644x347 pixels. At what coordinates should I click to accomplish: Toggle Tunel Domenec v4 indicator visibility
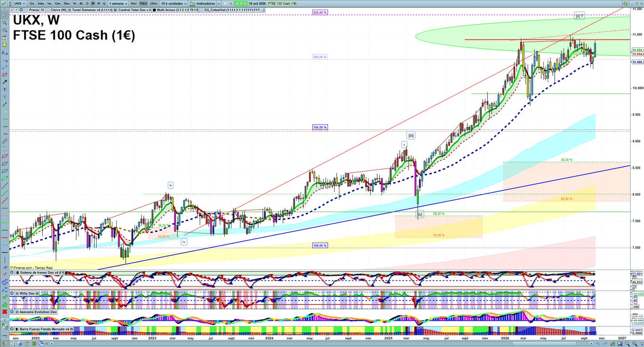70,10
